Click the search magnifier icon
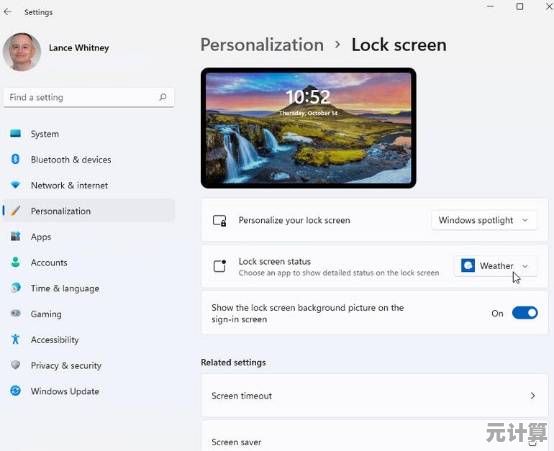Viewport: 554px width, 451px height. [x=163, y=97]
